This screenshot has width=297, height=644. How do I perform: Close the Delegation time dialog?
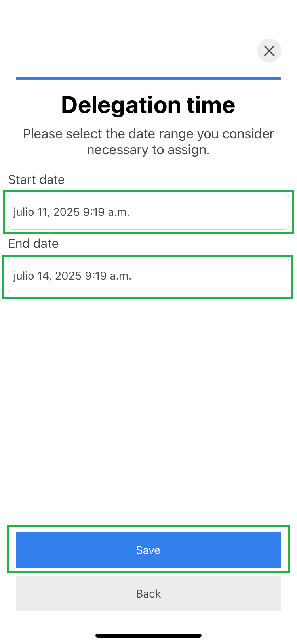click(x=269, y=51)
